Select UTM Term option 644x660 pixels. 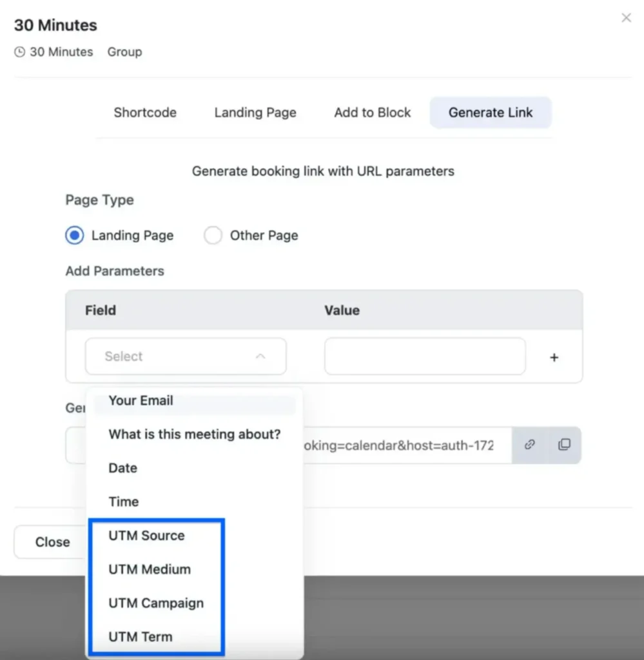point(140,637)
